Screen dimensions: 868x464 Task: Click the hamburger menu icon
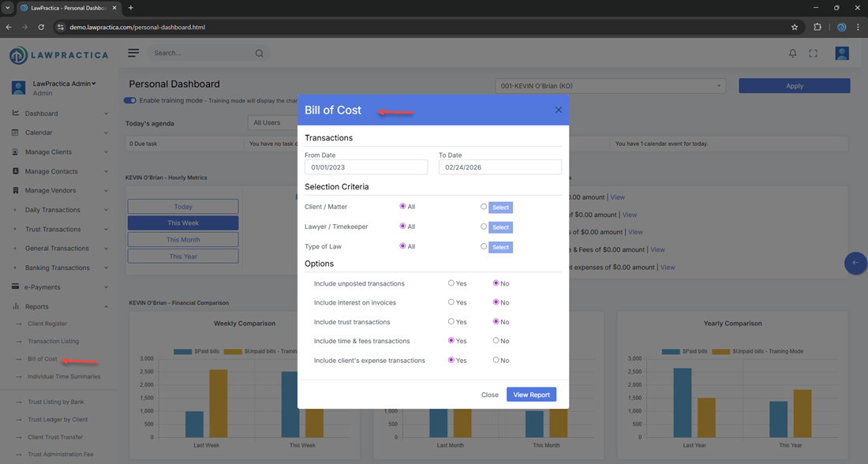pyautogui.click(x=133, y=53)
